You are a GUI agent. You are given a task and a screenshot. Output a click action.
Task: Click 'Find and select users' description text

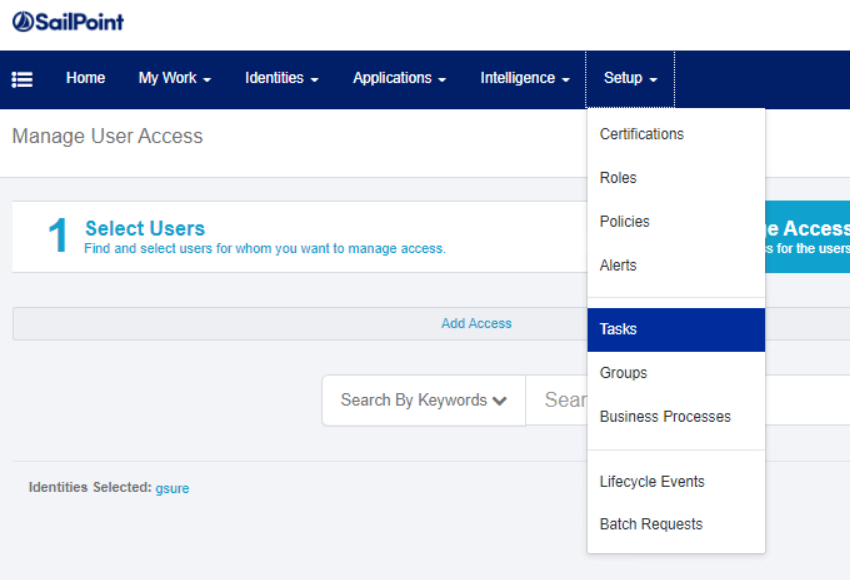click(x=265, y=249)
